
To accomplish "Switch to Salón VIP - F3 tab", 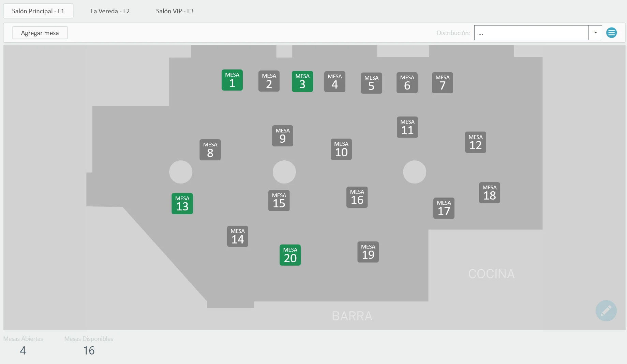I will [x=175, y=11].
